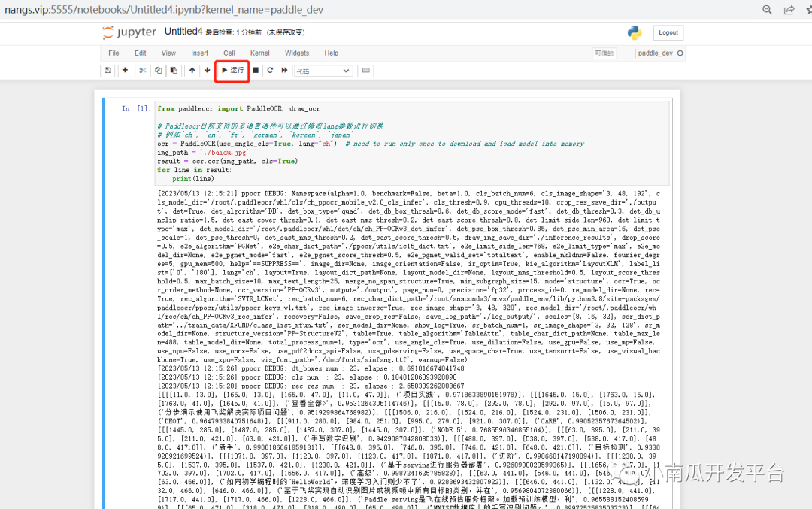Restart the kernel with circular arrow
Viewport: 812px width, 509px height.
coord(270,71)
